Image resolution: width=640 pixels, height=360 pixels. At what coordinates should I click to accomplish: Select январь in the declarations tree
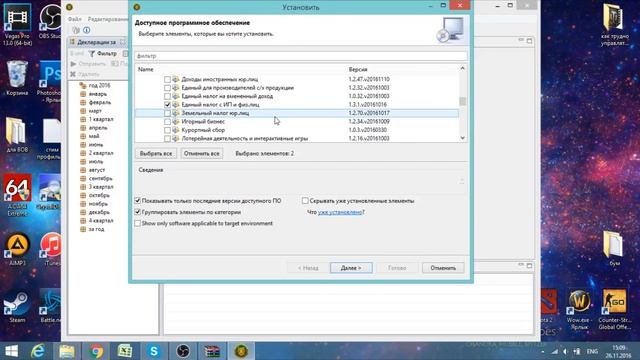point(98,94)
